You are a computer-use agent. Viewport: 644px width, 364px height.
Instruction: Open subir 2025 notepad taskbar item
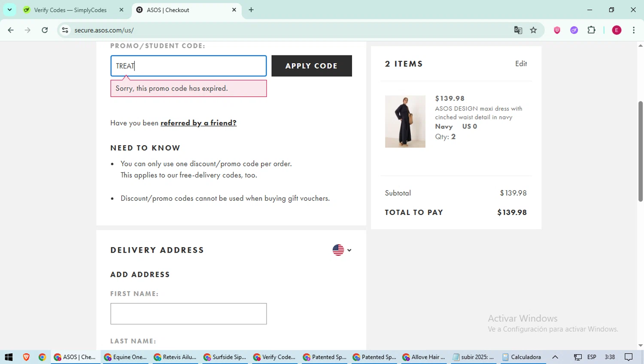point(474,357)
